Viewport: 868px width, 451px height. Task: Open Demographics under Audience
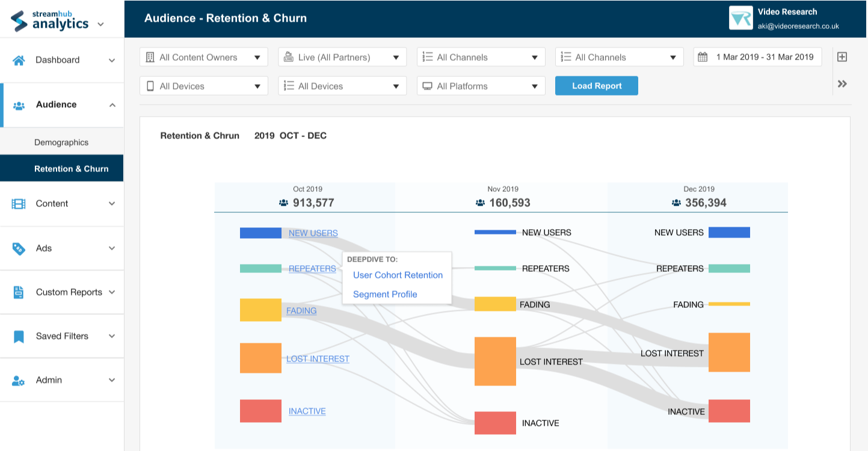(x=61, y=143)
